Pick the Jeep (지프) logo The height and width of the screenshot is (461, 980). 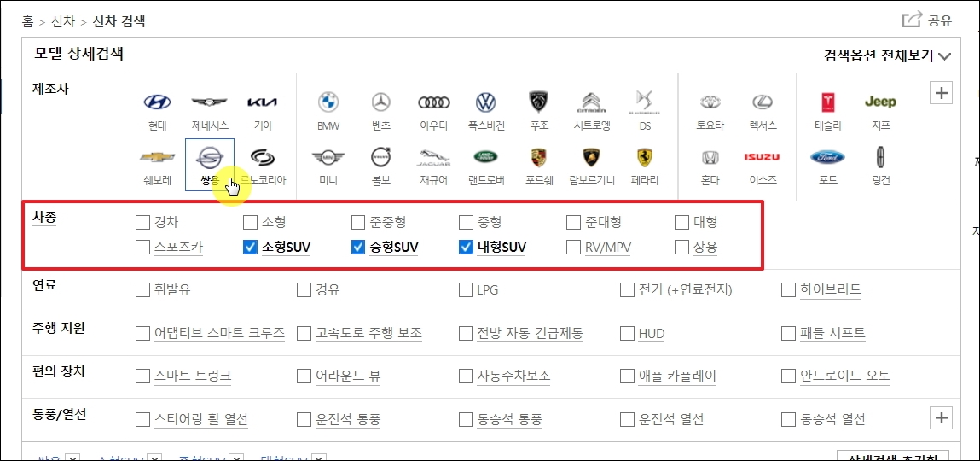(x=880, y=102)
